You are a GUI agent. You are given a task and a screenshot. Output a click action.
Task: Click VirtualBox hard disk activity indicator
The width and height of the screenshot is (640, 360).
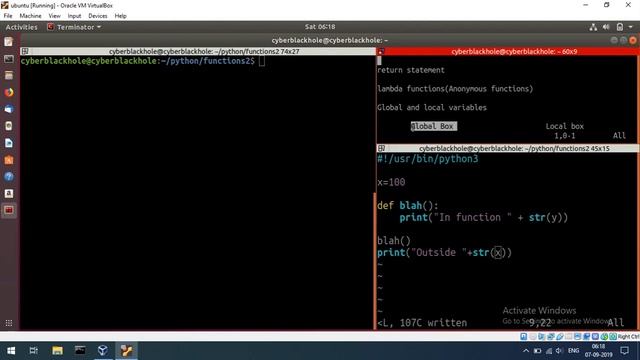coord(524,337)
